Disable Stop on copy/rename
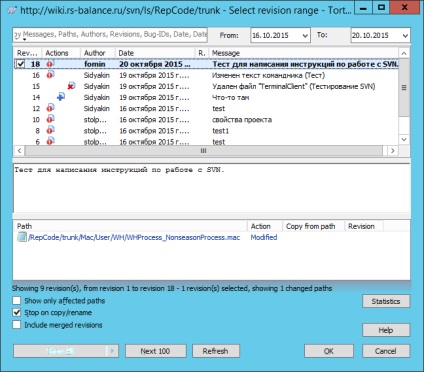424x372 pixels. (17, 313)
